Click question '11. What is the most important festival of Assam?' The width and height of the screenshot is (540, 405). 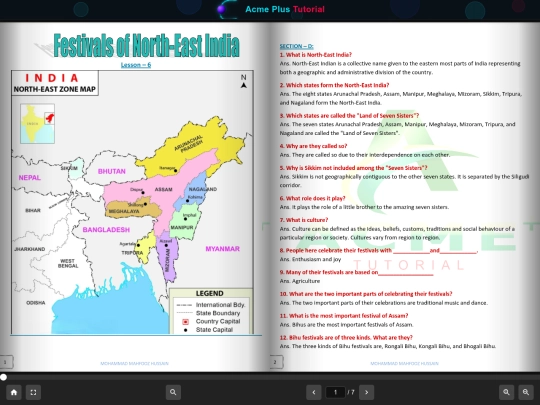click(x=344, y=315)
